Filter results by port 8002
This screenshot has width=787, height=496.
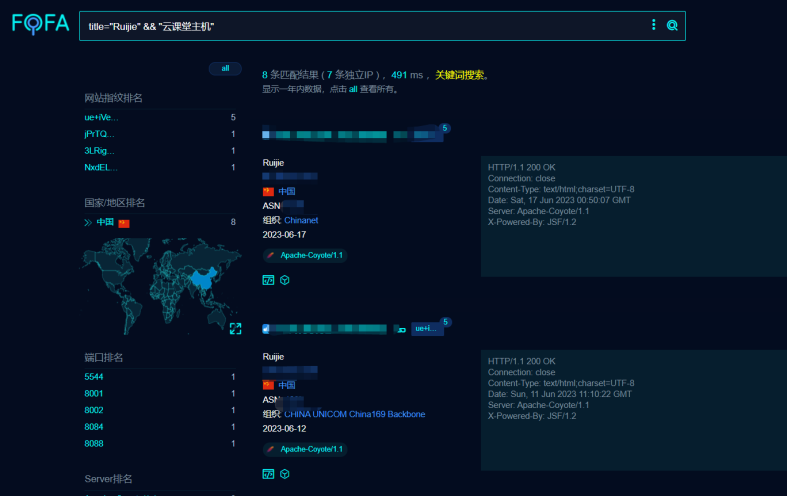coord(94,410)
